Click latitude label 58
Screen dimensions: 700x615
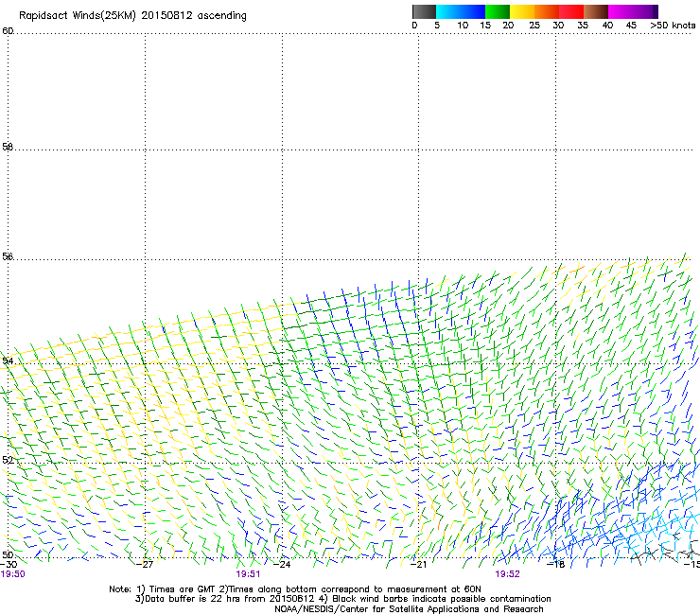point(8,147)
